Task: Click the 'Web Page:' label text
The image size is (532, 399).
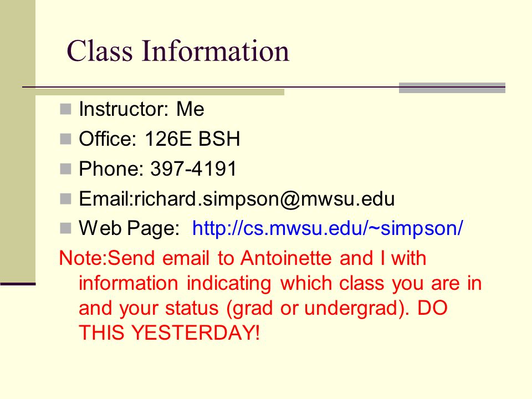Action: pyautogui.click(x=129, y=228)
